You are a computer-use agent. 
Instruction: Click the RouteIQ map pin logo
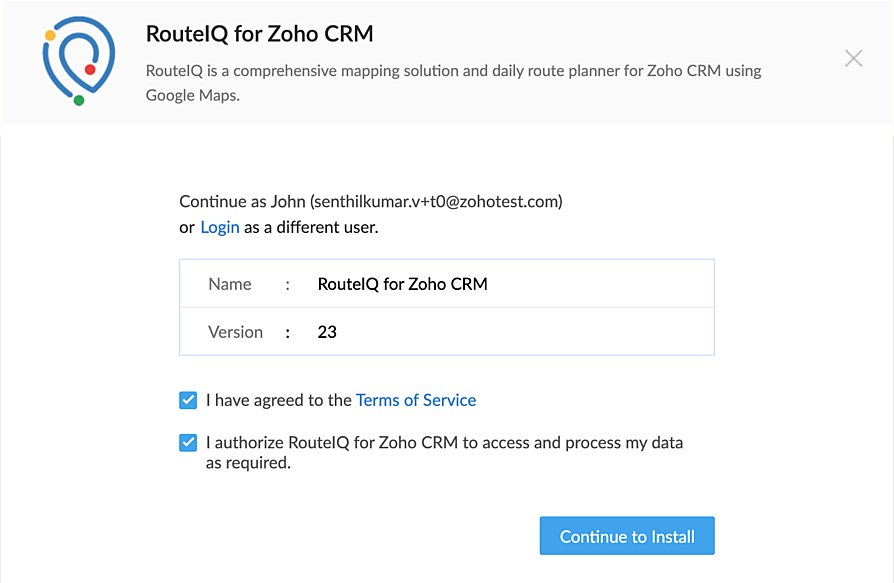click(x=78, y=62)
